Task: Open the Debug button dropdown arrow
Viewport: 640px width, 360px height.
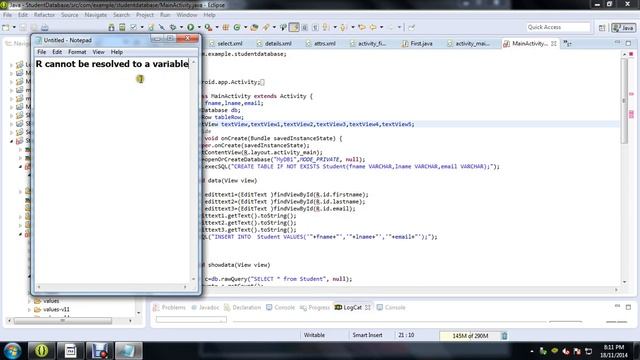Action: 181,27
